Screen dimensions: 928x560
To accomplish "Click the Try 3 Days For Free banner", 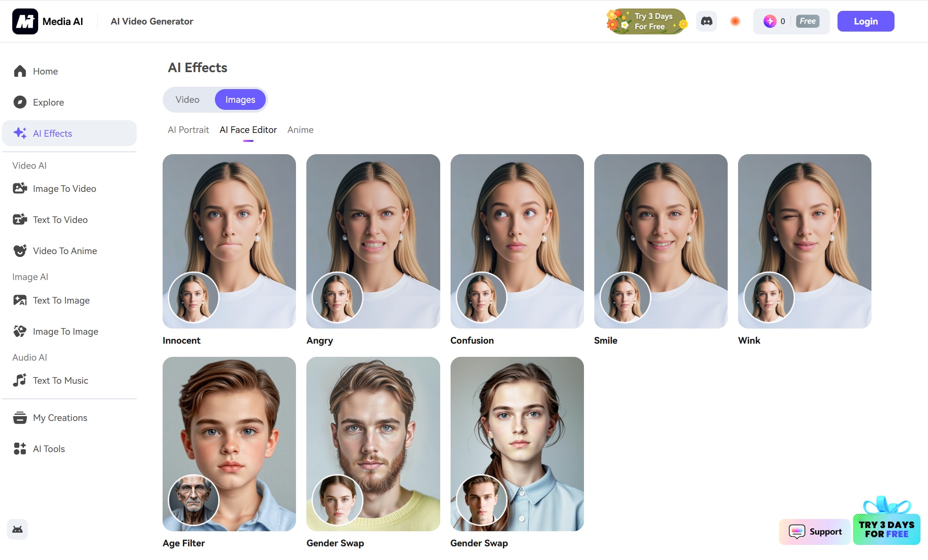I will (x=647, y=21).
